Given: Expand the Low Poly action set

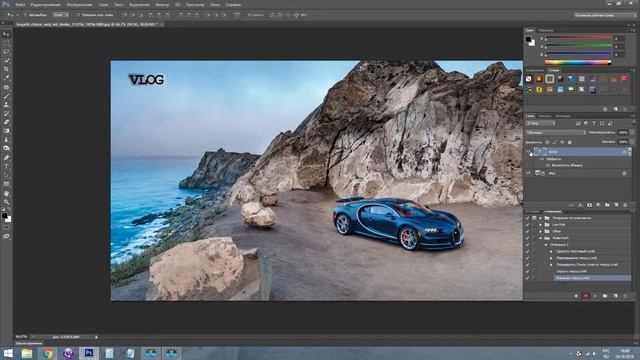Looking at the screenshot, I should (x=540, y=224).
